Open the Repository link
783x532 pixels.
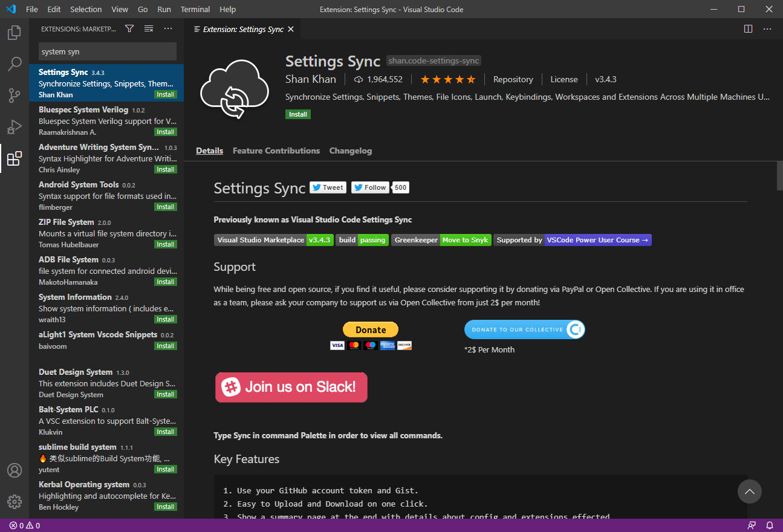513,79
